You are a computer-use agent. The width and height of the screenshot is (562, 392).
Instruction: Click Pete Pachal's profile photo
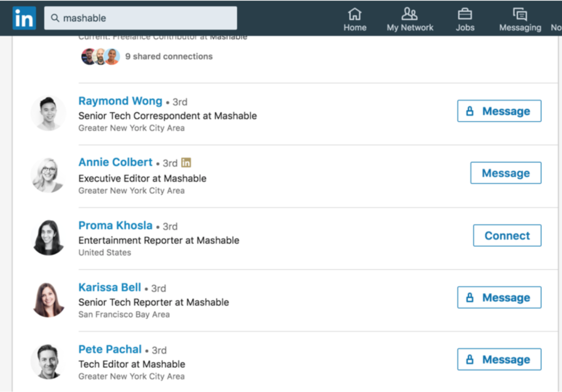48,362
